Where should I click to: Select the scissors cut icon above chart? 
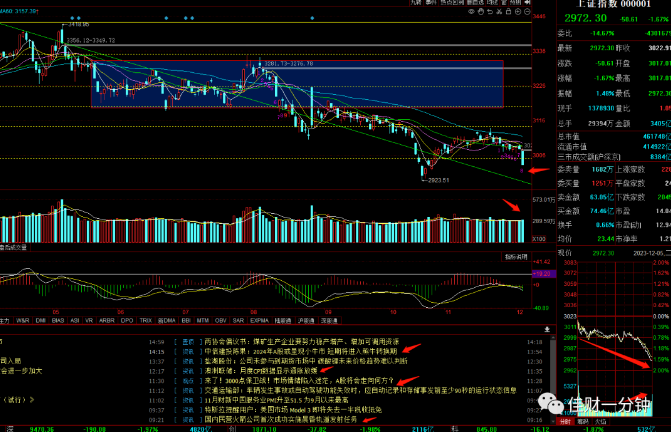pos(499,12)
